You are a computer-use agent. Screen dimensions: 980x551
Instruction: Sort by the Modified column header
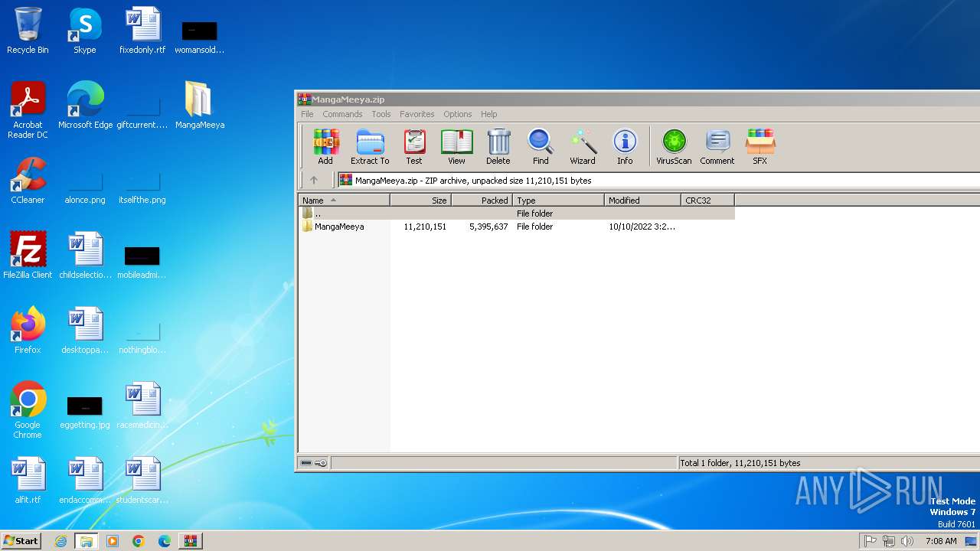coord(642,201)
